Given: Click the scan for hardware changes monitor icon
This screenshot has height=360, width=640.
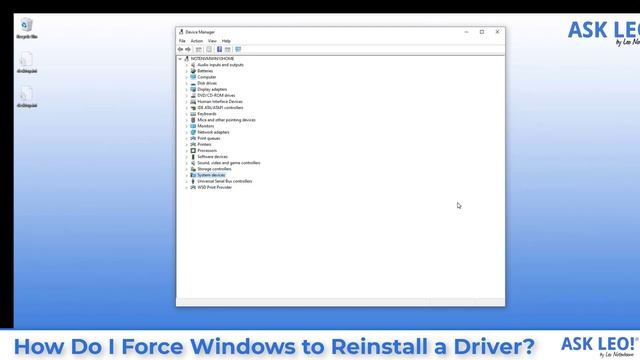Looking at the screenshot, I should (238, 49).
